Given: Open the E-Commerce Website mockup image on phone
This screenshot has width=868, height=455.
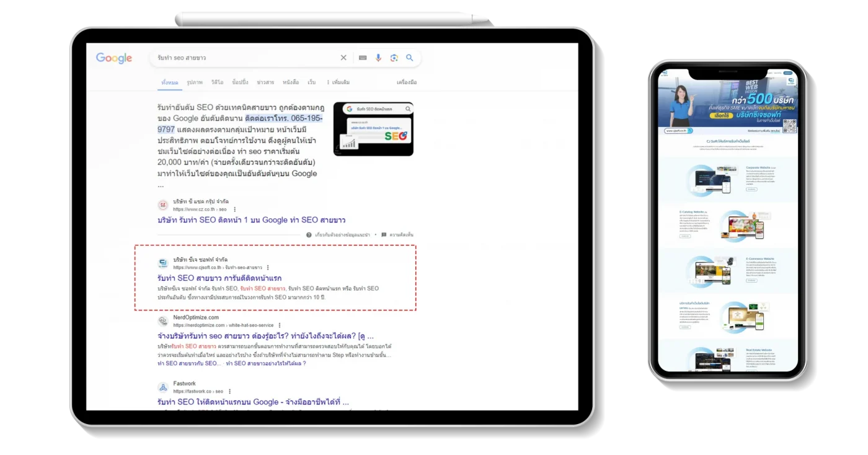Looking at the screenshot, I should [711, 271].
